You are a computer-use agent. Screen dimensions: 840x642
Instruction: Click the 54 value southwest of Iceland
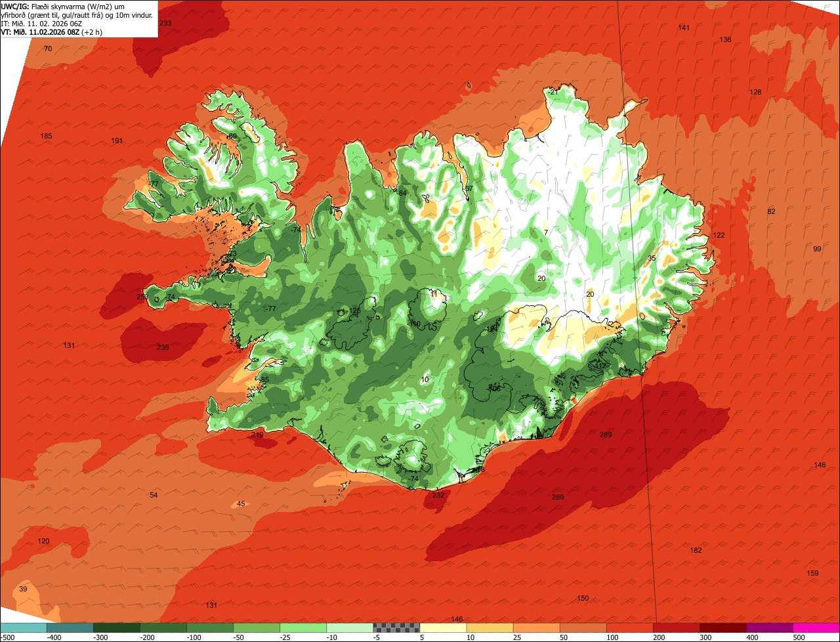tap(154, 495)
